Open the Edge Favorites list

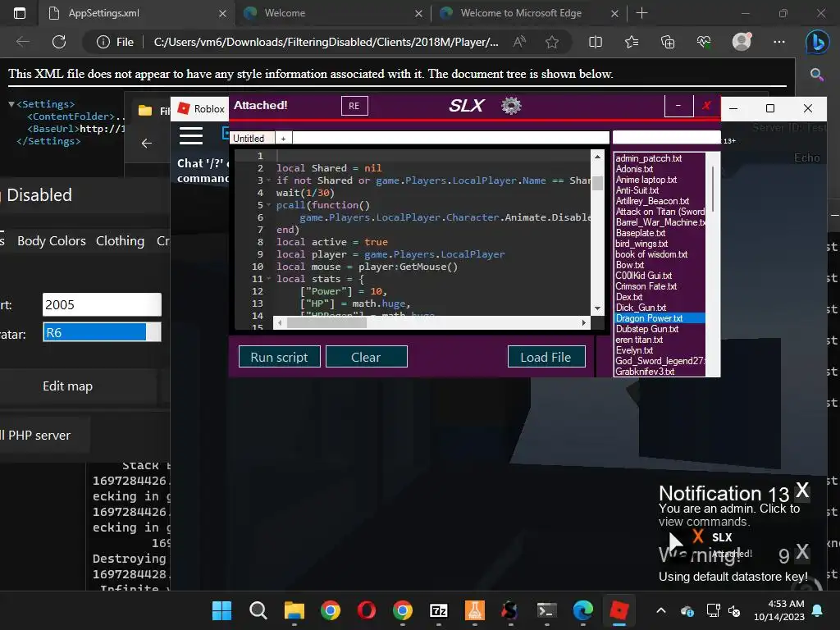tap(632, 42)
